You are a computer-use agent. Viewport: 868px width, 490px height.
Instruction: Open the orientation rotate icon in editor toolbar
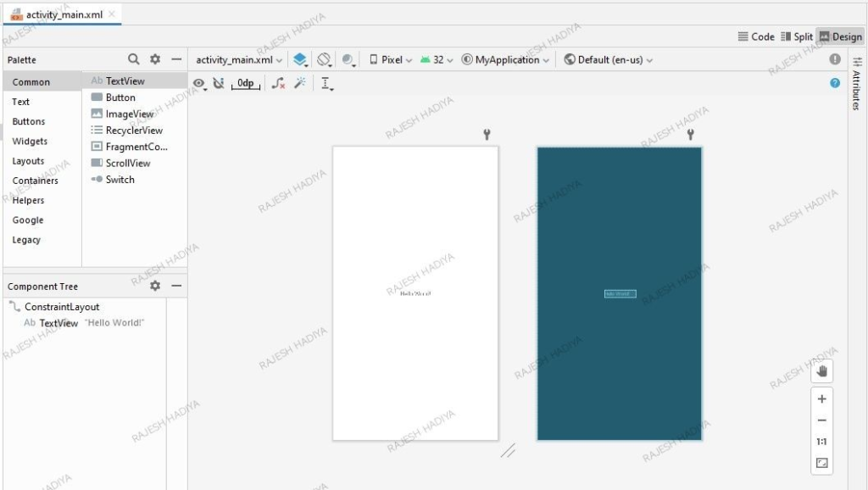323,59
